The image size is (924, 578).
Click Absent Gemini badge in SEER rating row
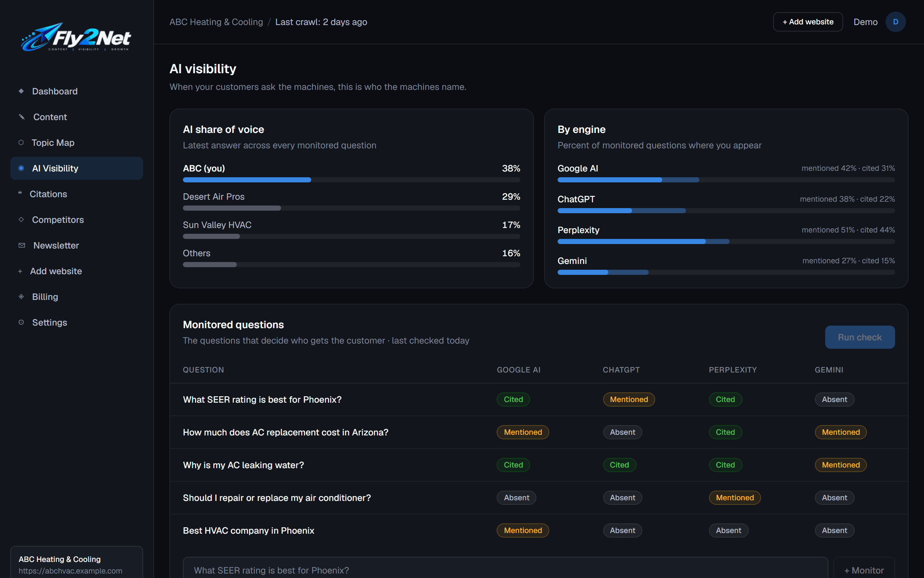tap(834, 399)
